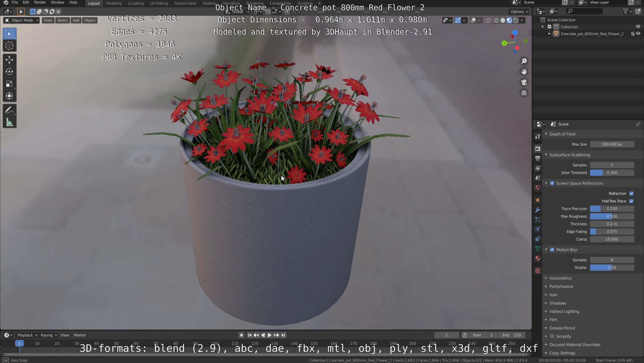This screenshot has width=644, height=363.
Task: Switch to wireframe viewport shading
Action: click(496, 20)
